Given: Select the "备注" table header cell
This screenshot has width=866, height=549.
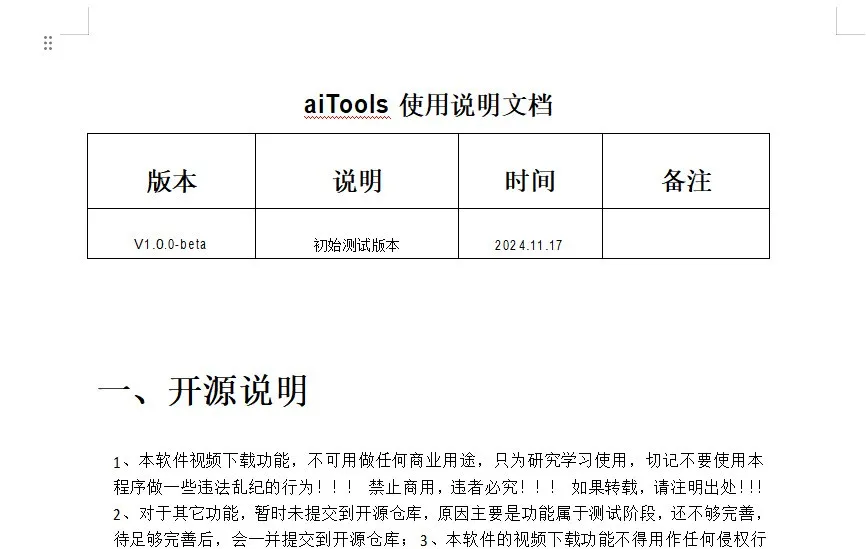Looking at the screenshot, I should 686,181.
